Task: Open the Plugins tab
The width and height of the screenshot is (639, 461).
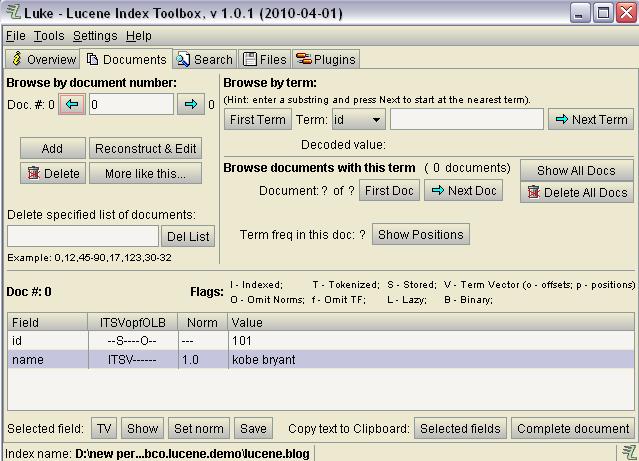Action: click(x=326, y=60)
